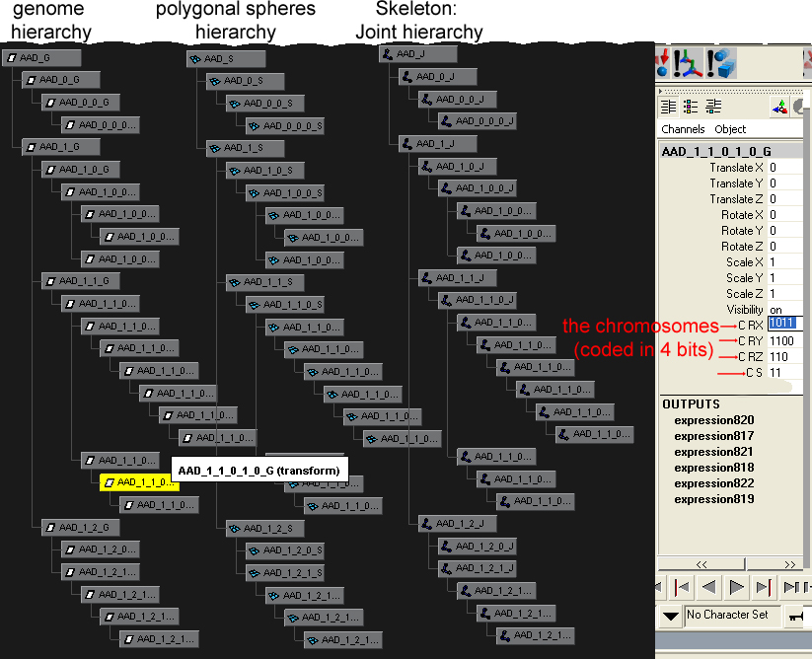Click the blue cubes icon in the top toolbar

722,63
